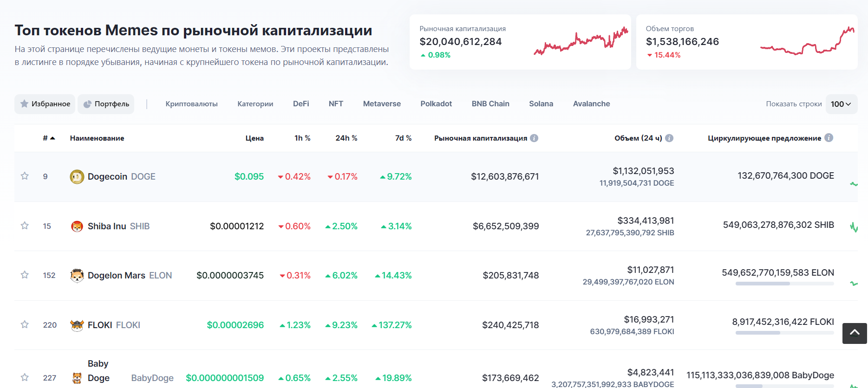Viewport: 868px width, 388px height.
Task: Star Dogelon Mars as a favorite
Action: (x=25, y=275)
